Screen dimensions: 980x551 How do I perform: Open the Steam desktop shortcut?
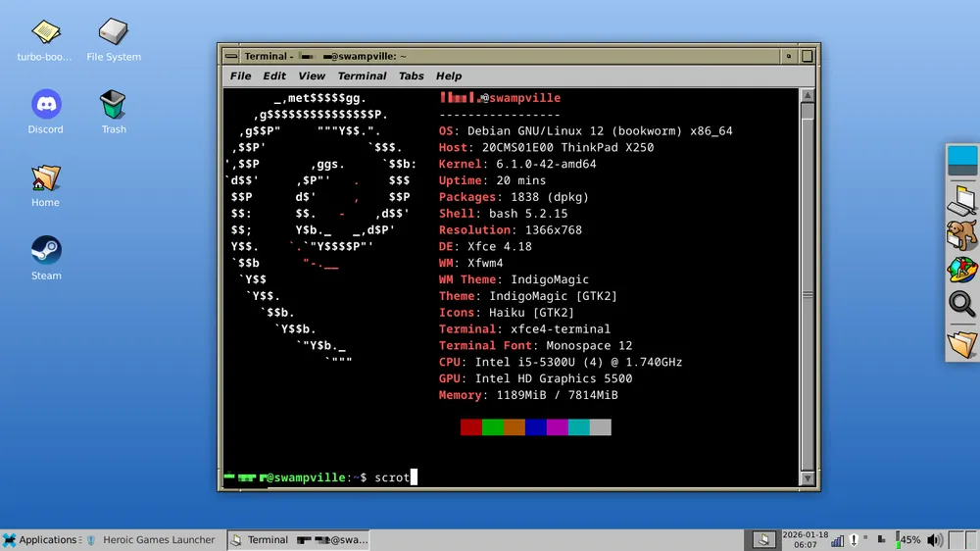click(x=46, y=251)
